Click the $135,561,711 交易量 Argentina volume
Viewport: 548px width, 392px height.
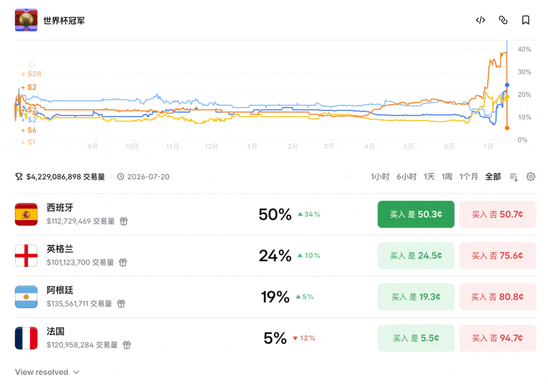click(79, 304)
